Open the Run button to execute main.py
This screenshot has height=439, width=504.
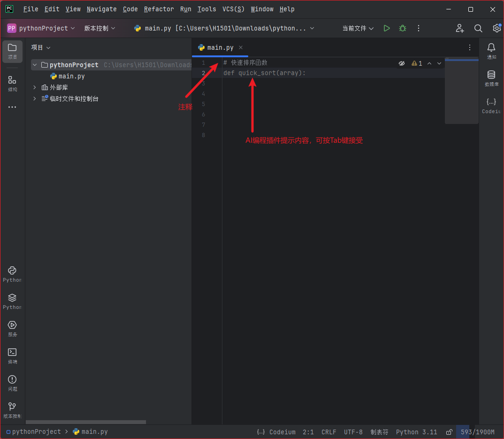[387, 28]
